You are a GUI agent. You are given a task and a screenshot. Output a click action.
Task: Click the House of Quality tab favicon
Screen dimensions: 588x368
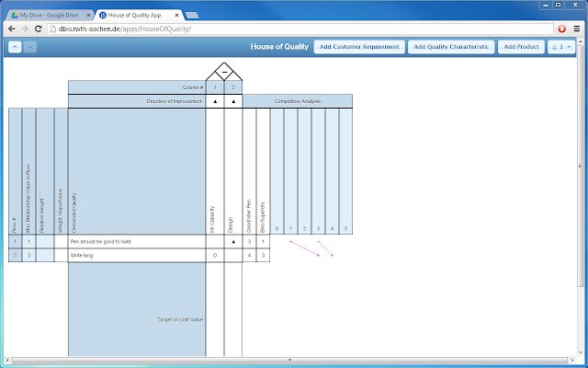(x=103, y=16)
